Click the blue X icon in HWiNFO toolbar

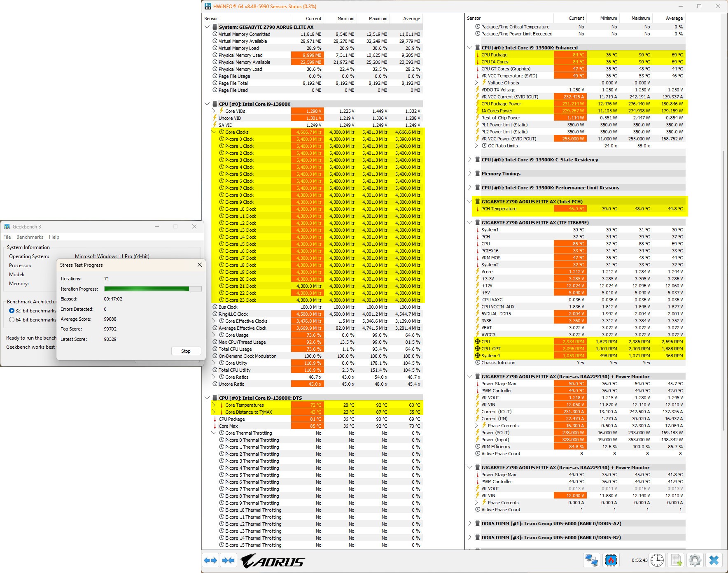pyautogui.click(x=714, y=560)
